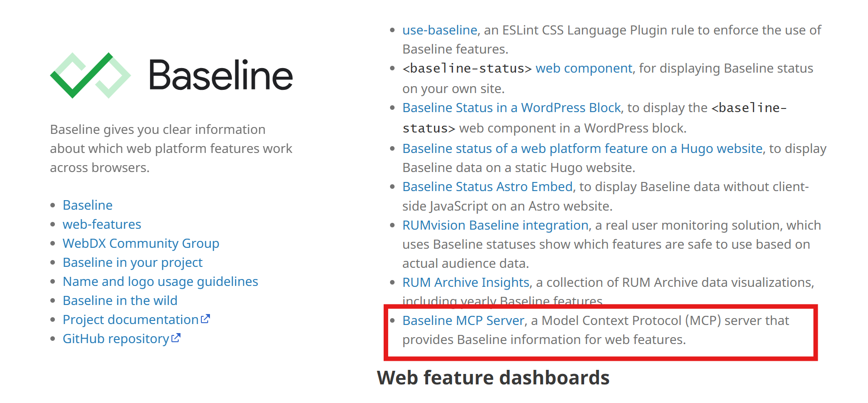Click Baseline Status Astro Embed link
This screenshot has height=403, width=868.
487,187
